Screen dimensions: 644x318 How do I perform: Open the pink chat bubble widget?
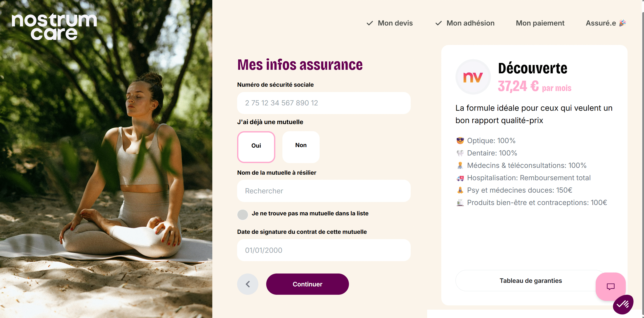pos(610,286)
